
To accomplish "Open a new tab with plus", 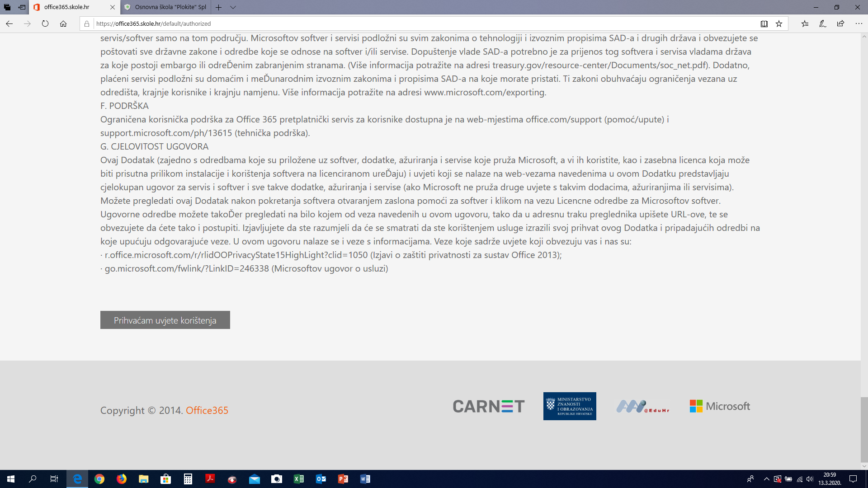I will tap(218, 7).
